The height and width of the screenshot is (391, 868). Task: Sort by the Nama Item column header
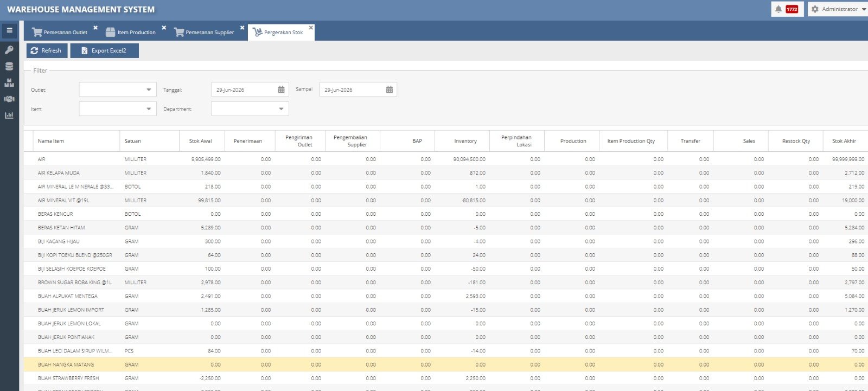(x=76, y=141)
